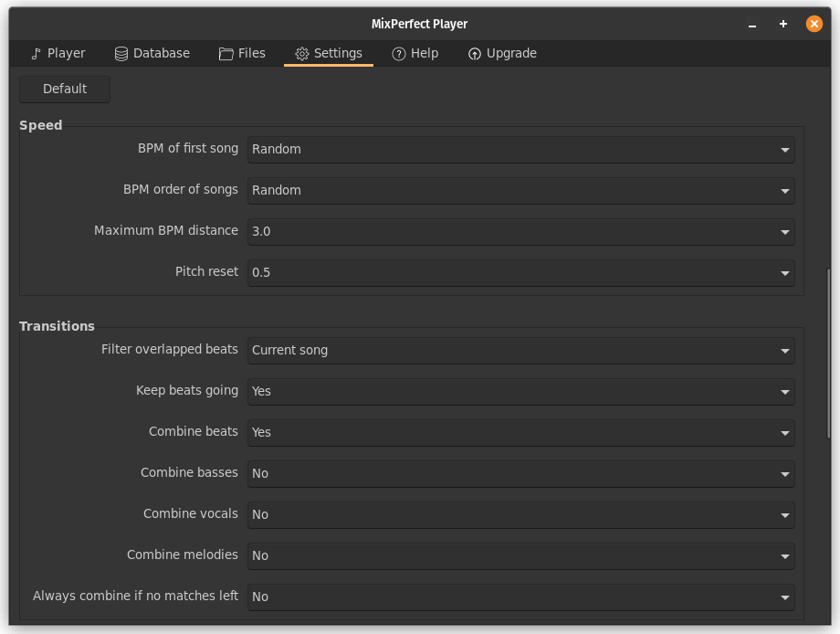
Task: Open the BPM of first song dropdown
Action: coord(520,150)
